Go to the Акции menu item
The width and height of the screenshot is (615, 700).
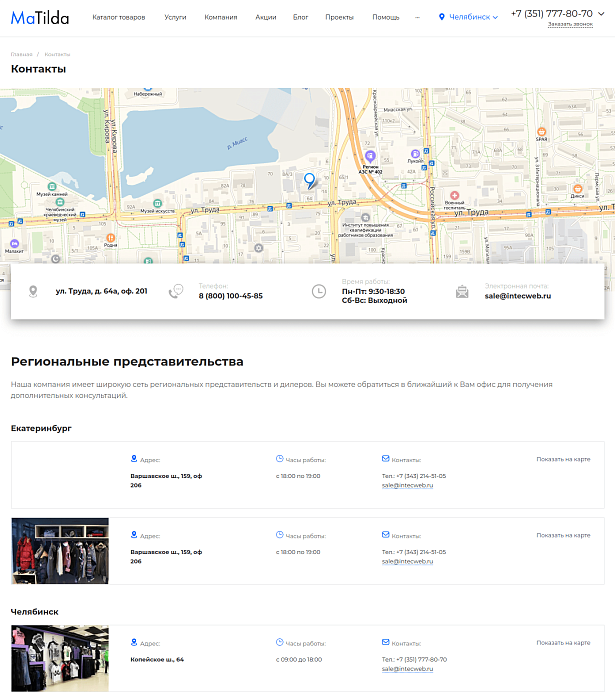265,17
